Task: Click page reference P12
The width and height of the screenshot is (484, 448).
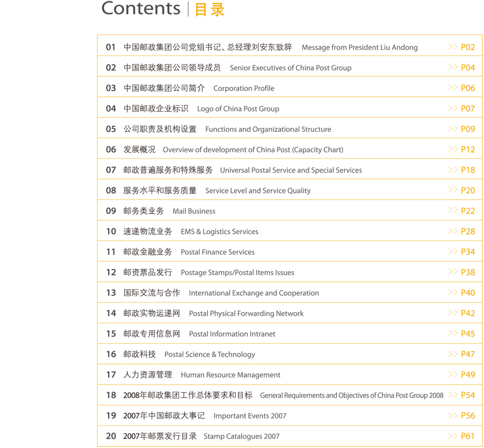Action: [x=468, y=150]
